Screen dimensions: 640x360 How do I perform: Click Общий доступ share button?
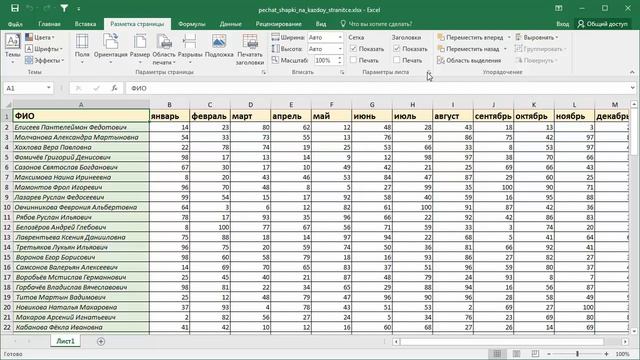pos(602,24)
